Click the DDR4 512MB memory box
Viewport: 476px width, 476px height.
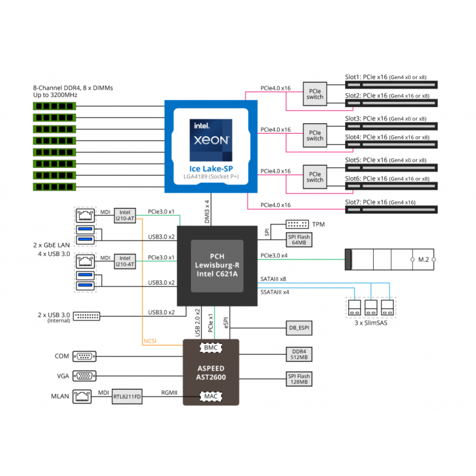pyautogui.click(x=299, y=354)
